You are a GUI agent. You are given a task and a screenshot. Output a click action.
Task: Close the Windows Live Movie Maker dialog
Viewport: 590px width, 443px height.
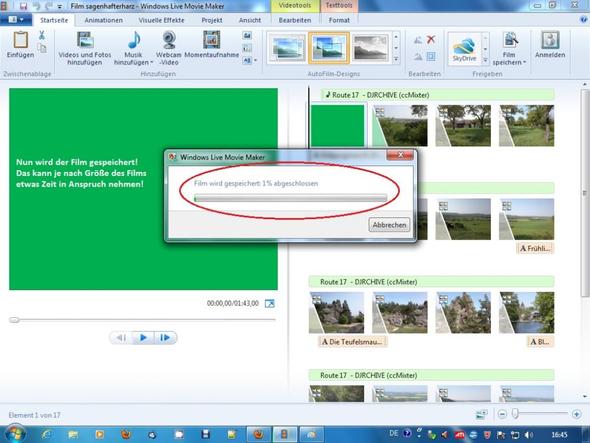400,155
